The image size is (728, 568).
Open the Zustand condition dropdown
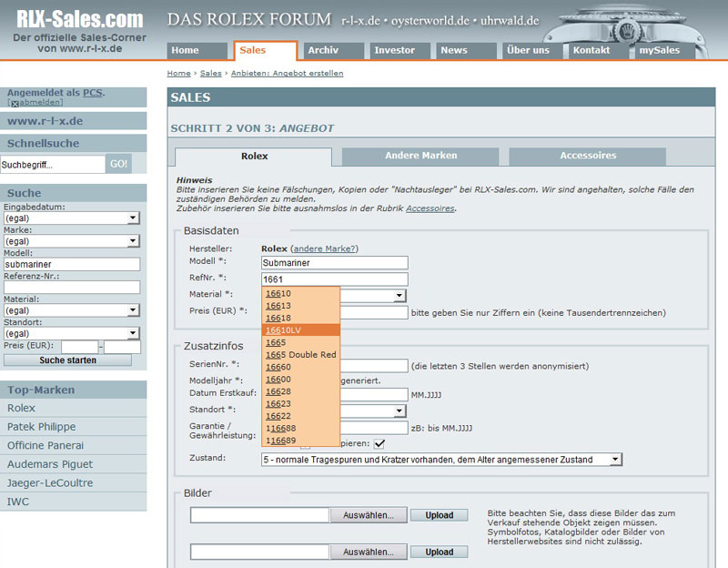coord(615,460)
